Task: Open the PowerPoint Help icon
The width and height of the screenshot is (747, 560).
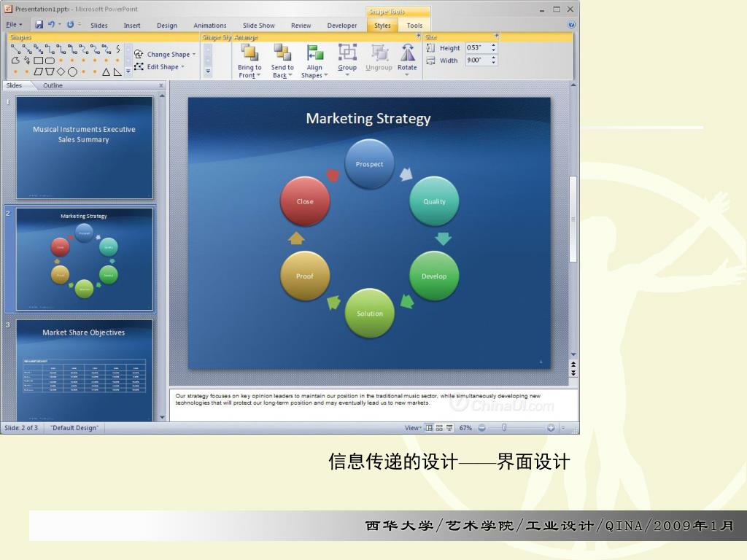Action: click(x=571, y=25)
